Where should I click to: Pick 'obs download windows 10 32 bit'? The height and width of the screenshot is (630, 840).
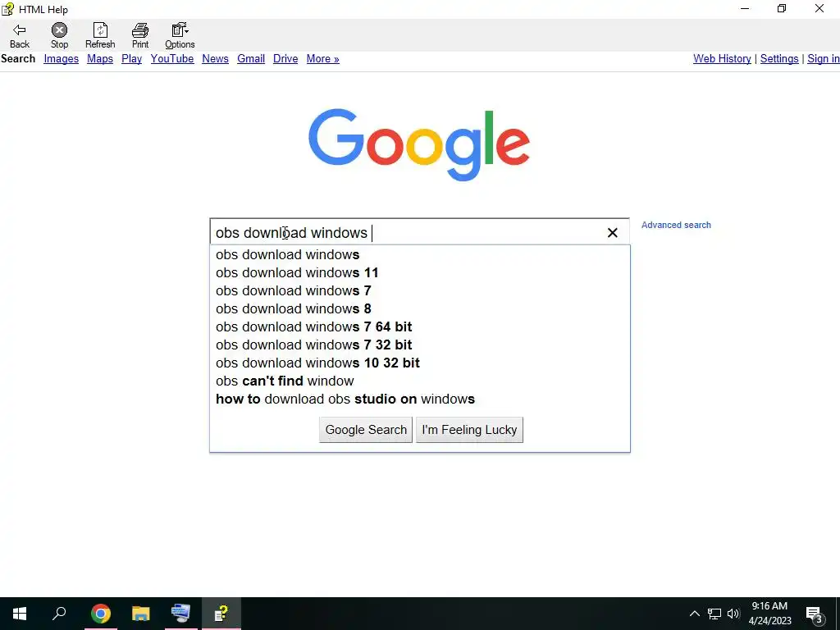pos(420,363)
